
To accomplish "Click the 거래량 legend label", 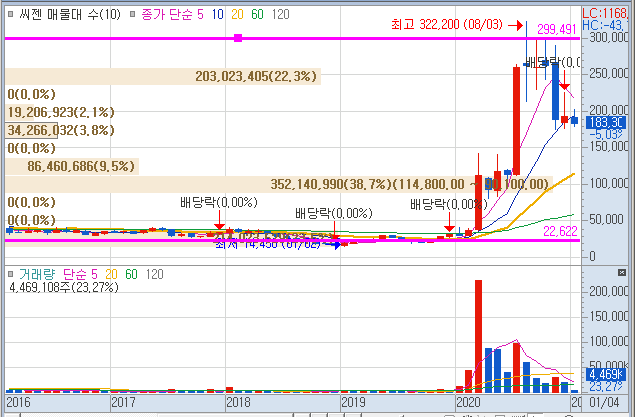I will [x=37, y=274].
